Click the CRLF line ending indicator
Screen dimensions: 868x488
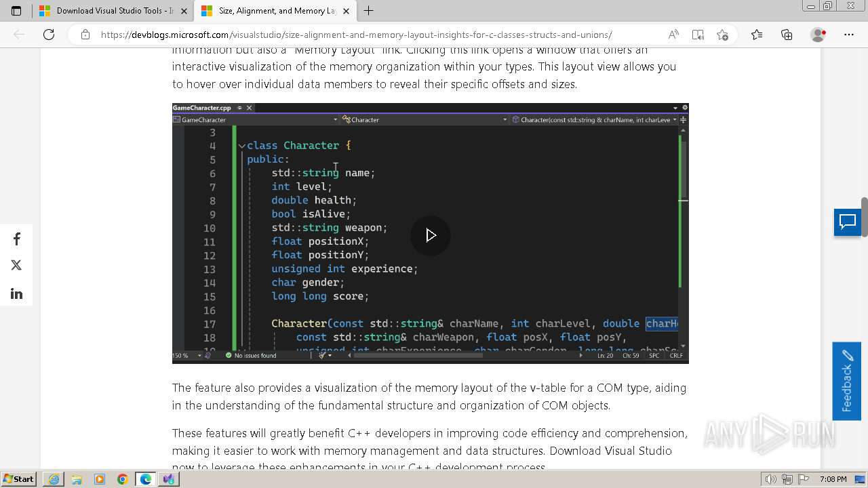676,355
